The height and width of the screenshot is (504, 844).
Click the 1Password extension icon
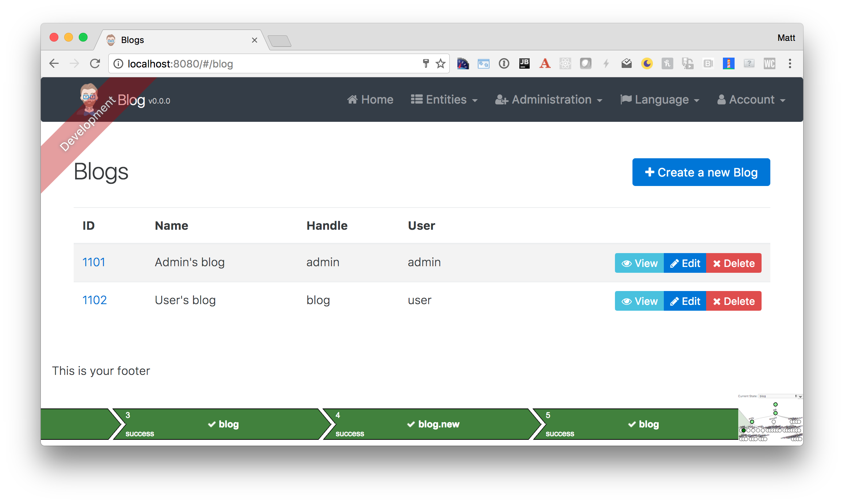pyautogui.click(x=504, y=64)
